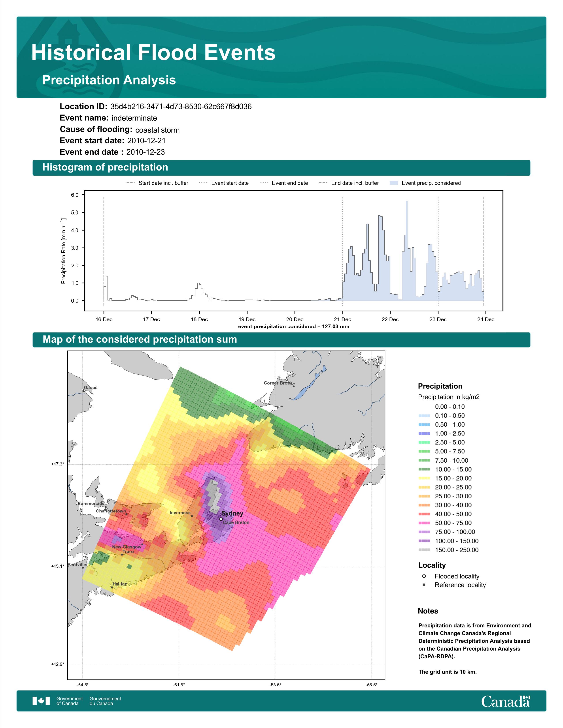
Task: Click the grid unit is 10 km note
Action: click(x=448, y=672)
